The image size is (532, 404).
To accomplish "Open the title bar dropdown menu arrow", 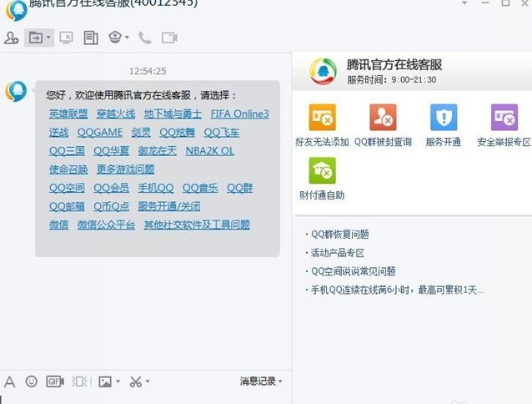I will (x=464, y=3).
